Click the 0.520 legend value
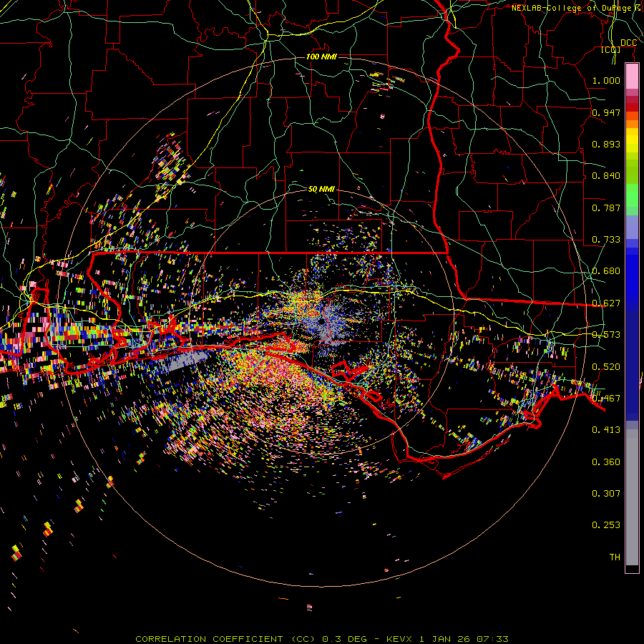Viewport: 644px width, 644px height. 606,367
